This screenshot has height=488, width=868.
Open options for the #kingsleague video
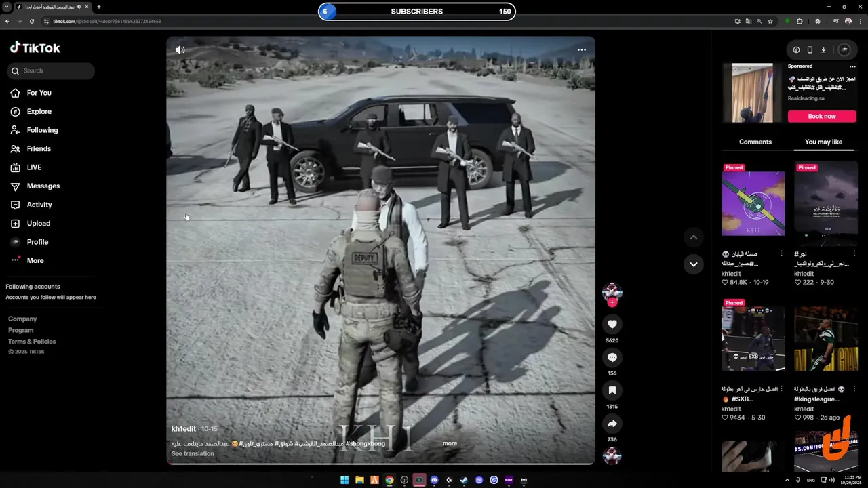coord(854,390)
